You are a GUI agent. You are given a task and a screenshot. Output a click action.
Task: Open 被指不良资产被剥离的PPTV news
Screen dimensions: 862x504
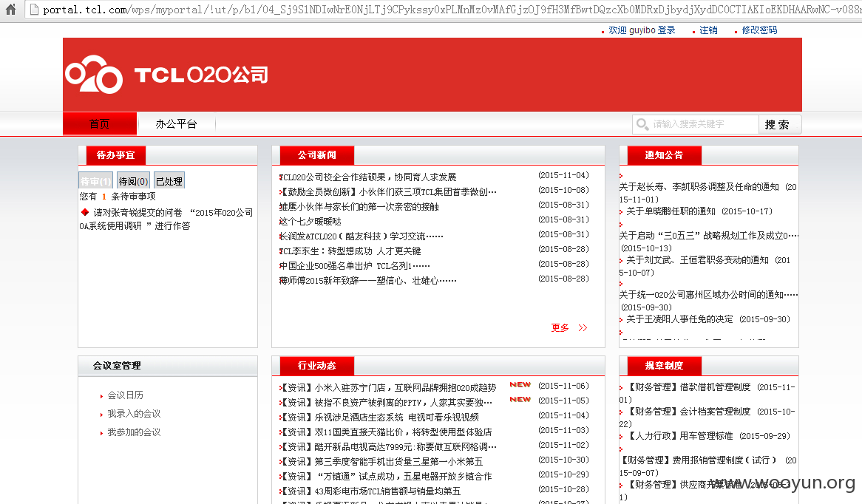point(386,403)
